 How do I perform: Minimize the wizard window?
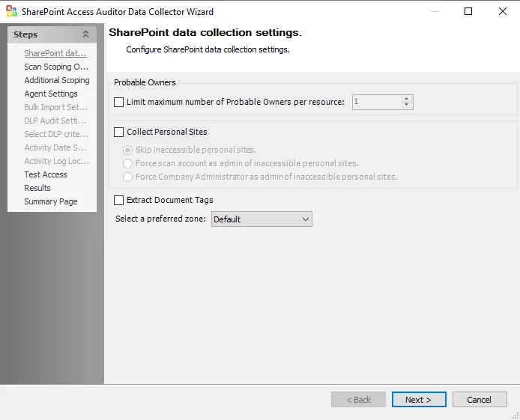(x=435, y=11)
